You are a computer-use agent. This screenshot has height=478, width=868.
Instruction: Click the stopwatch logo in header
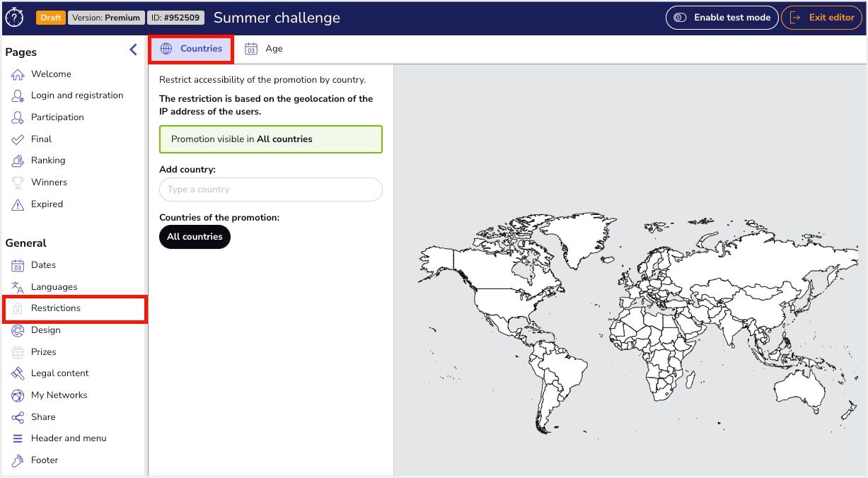14,18
